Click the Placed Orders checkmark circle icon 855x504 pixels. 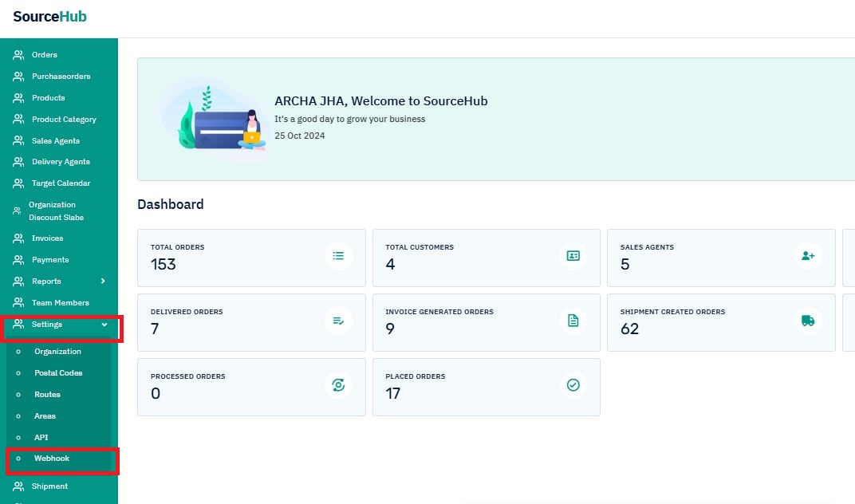pos(573,385)
